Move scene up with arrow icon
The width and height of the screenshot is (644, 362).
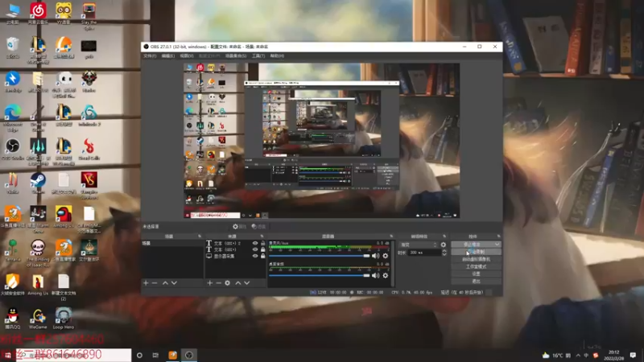pos(165,283)
